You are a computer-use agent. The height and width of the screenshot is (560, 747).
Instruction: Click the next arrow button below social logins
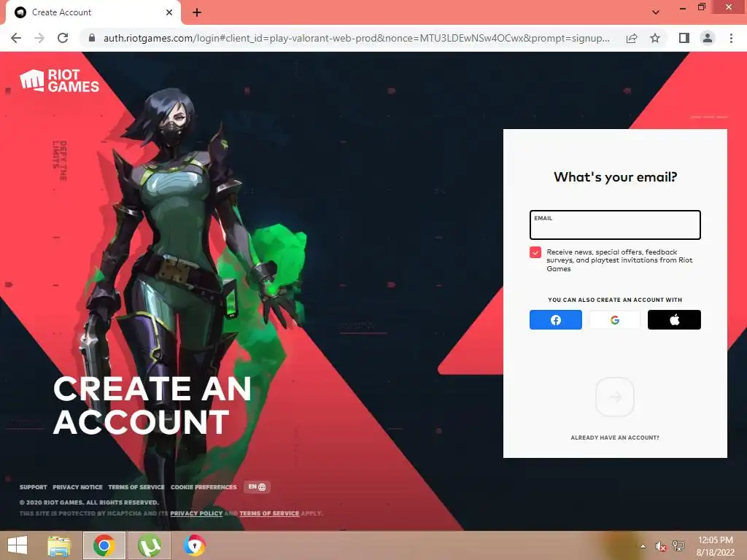point(614,397)
